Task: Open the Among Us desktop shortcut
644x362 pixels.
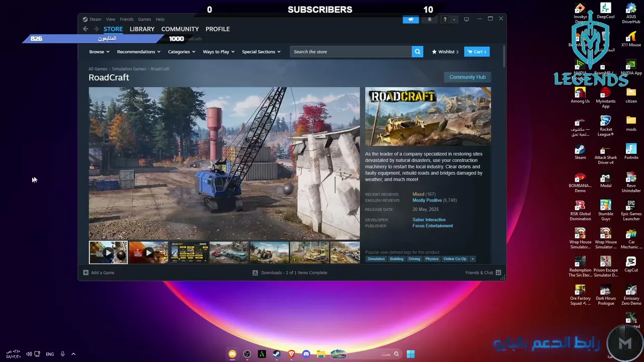Action: 580,96
